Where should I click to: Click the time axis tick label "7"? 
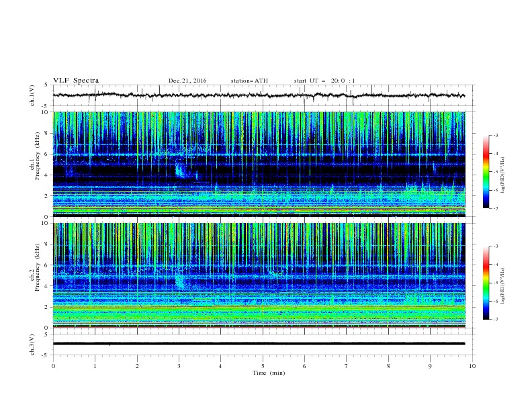[x=346, y=366]
